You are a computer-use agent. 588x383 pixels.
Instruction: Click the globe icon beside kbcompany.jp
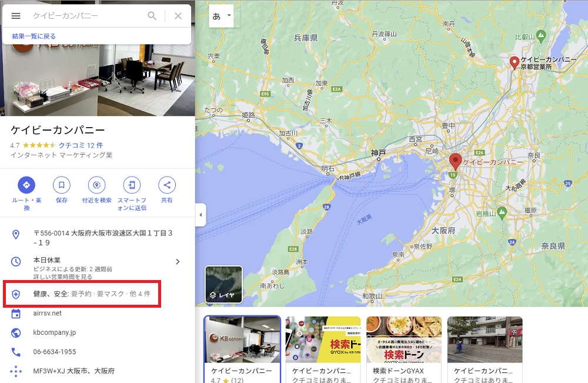pyautogui.click(x=16, y=333)
